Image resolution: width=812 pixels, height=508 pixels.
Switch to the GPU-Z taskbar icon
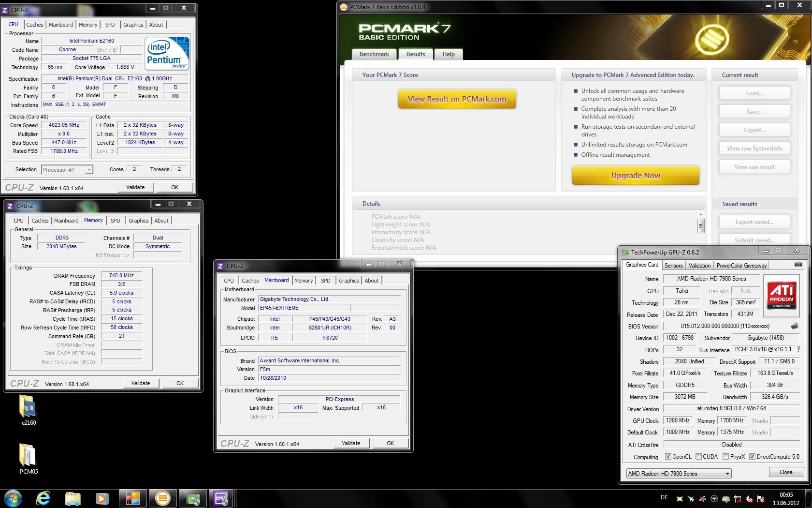coord(192,498)
